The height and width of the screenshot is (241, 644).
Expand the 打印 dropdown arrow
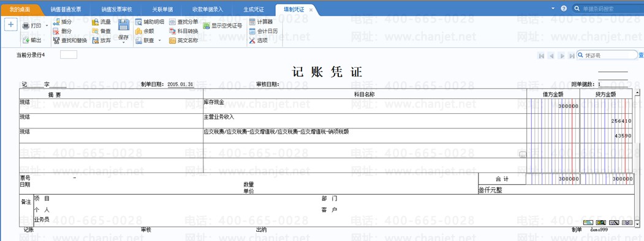click(47, 26)
